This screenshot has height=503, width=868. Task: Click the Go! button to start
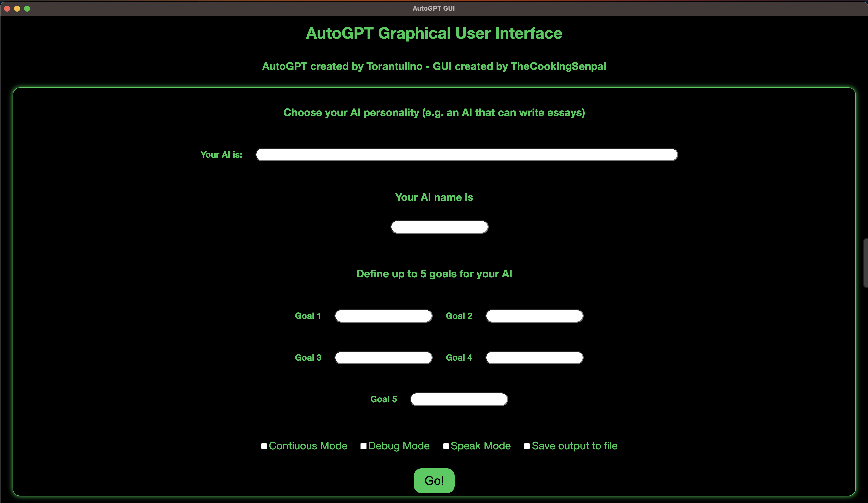(434, 480)
